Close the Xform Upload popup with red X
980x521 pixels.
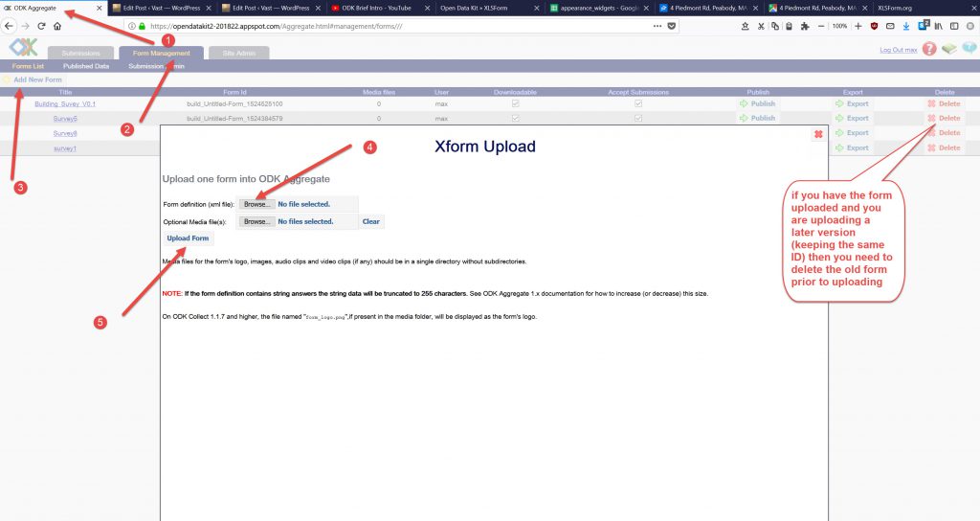click(x=818, y=134)
